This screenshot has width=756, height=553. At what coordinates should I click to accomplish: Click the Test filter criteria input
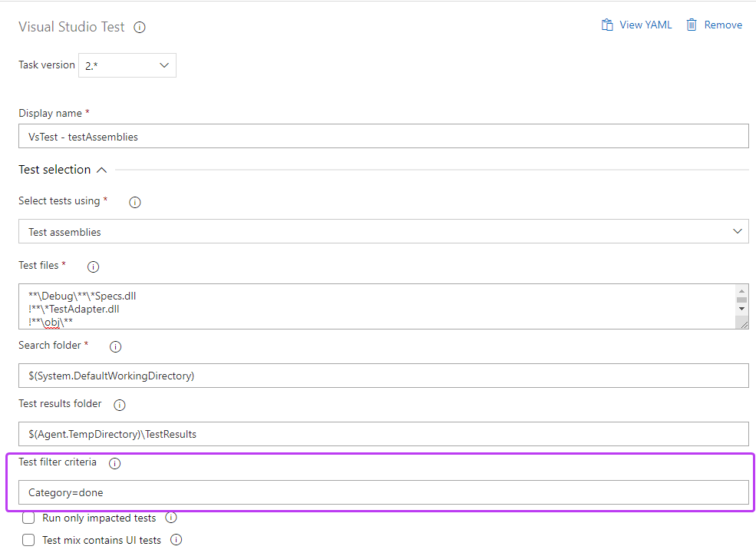[383, 492]
